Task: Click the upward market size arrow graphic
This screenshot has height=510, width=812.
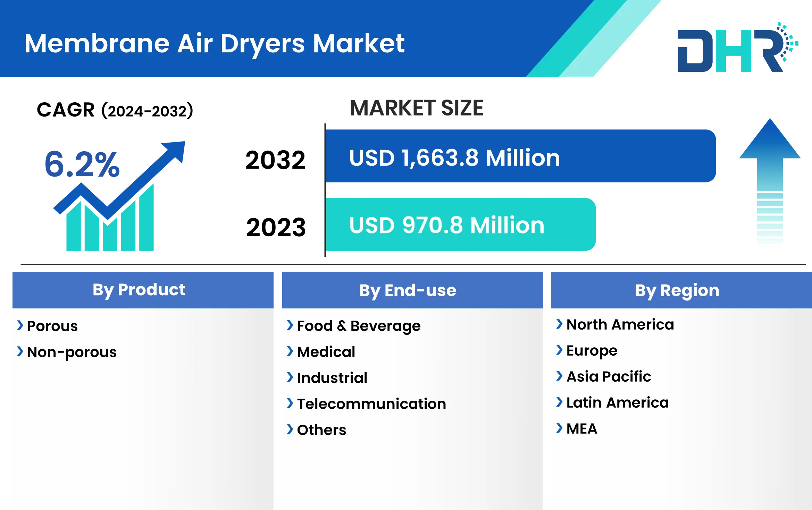Action: [770, 181]
